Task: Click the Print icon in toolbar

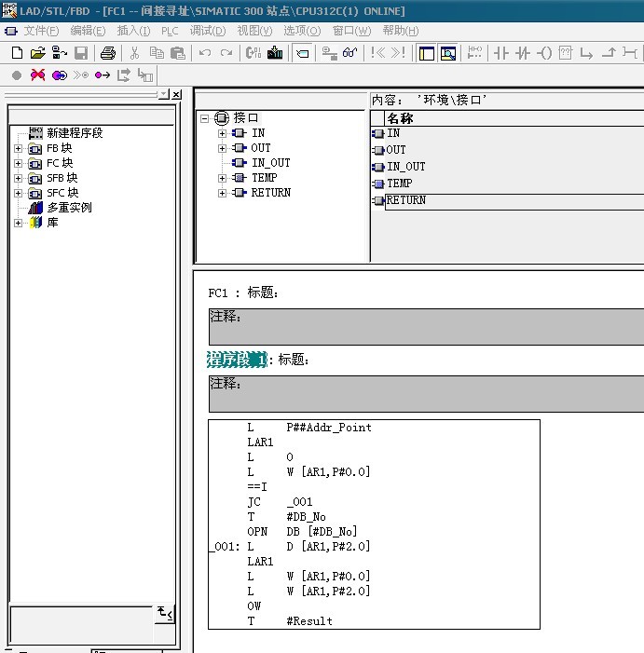Action: point(108,53)
